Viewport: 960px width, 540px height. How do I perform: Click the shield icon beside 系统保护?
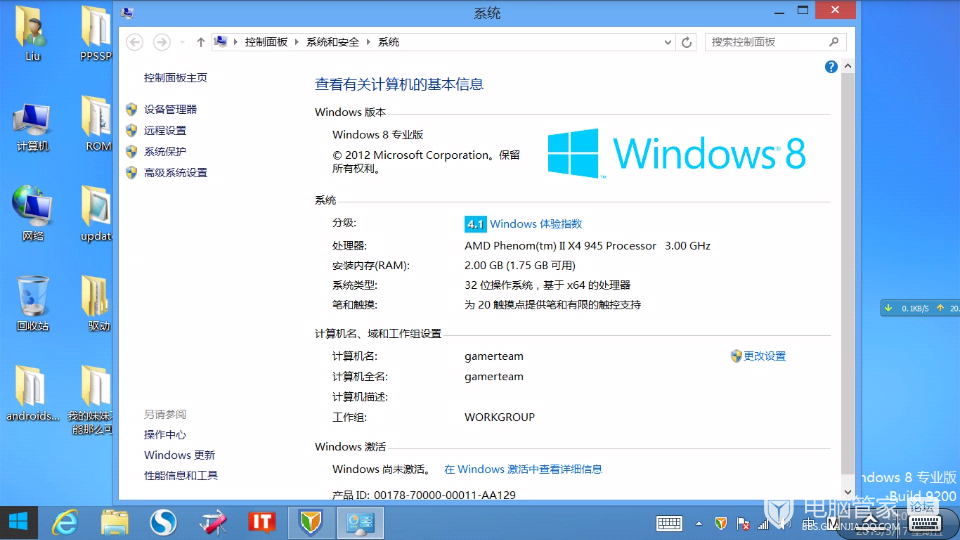tap(131, 151)
